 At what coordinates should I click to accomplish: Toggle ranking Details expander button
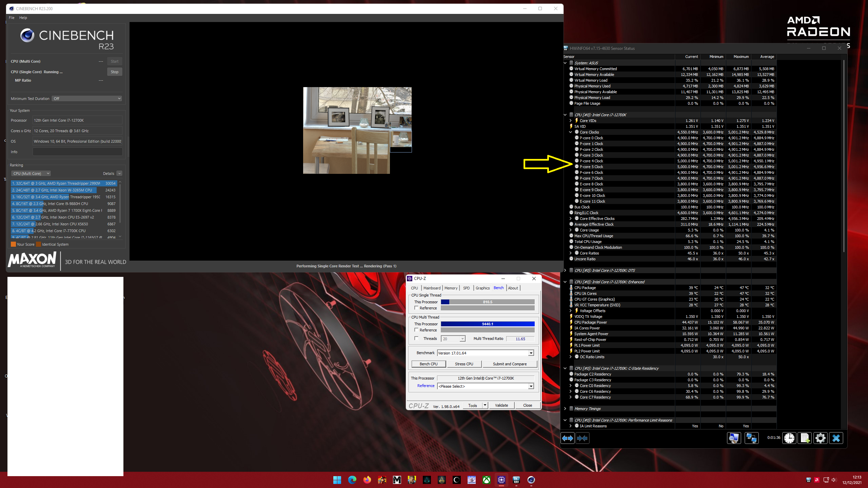coord(119,174)
